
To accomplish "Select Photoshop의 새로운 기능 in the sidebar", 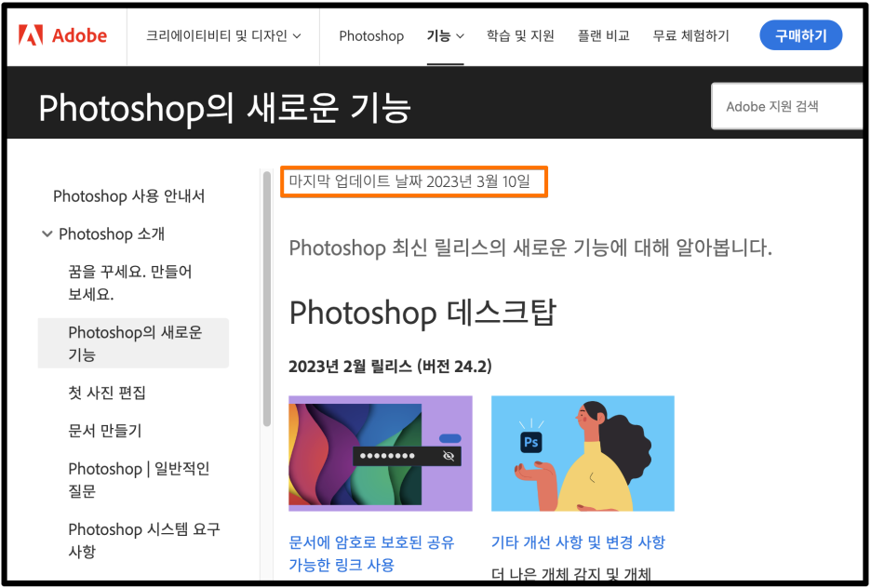I will (133, 343).
